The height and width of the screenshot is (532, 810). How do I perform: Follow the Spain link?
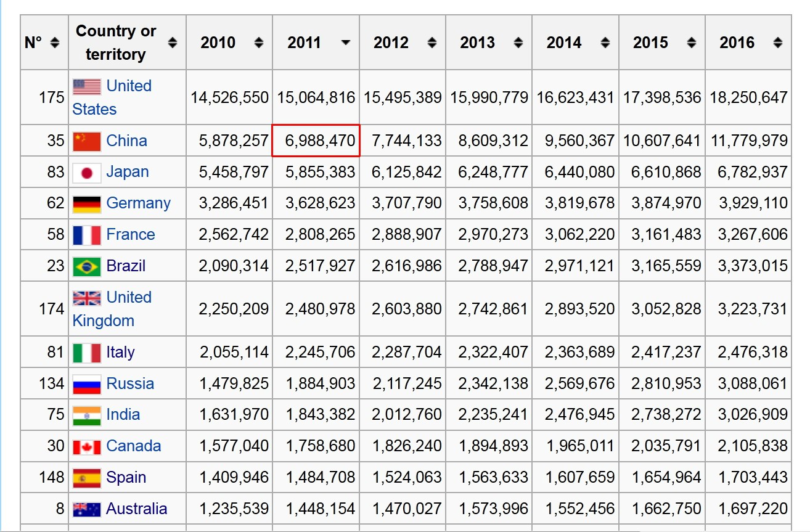[126, 478]
